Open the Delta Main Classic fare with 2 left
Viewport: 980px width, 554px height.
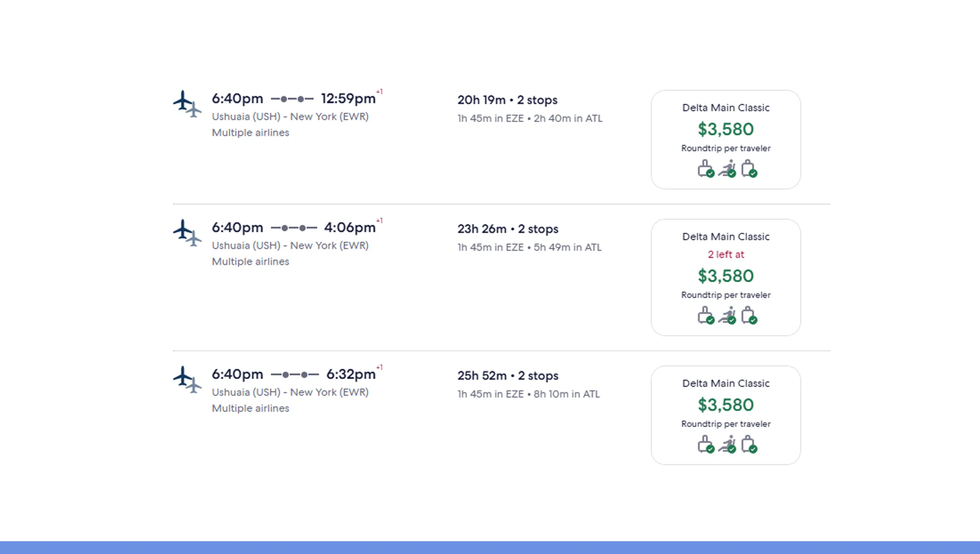tap(726, 276)
